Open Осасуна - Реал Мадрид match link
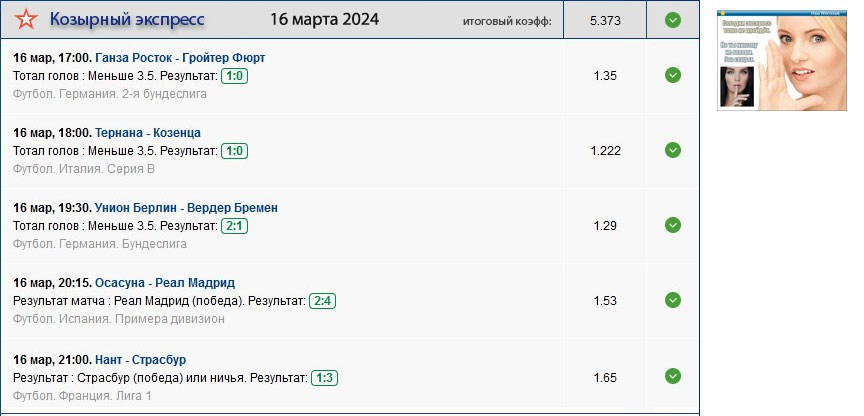Image resolution: width=864 pixels, height=416 pixels. pyautogui.click(x=165, y=283)
